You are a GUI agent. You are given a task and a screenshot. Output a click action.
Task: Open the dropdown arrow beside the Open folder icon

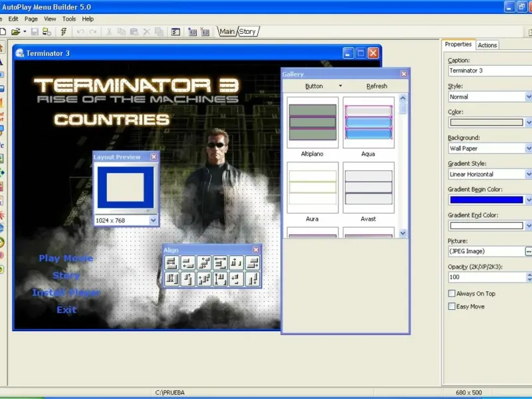(25, 32)
